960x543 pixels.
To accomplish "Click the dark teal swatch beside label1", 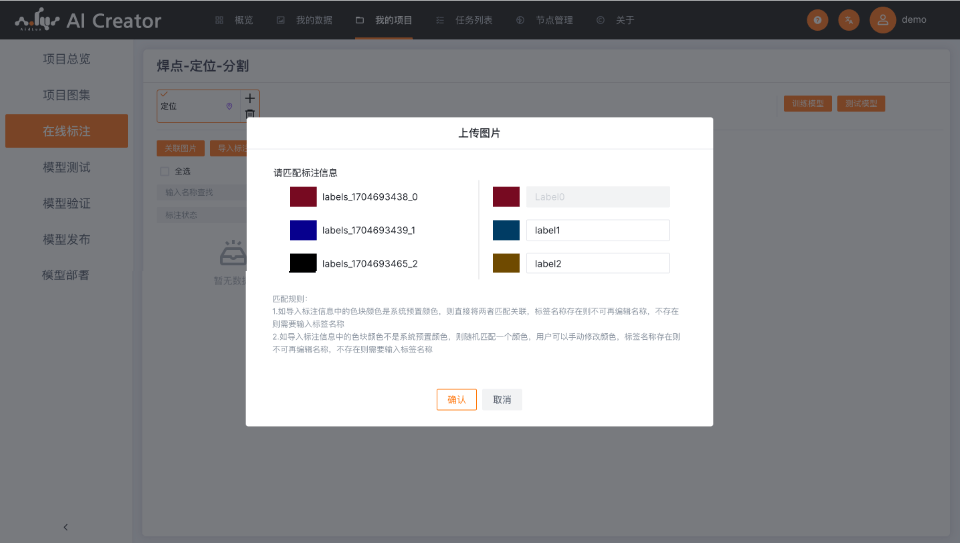I will [506, 230].
